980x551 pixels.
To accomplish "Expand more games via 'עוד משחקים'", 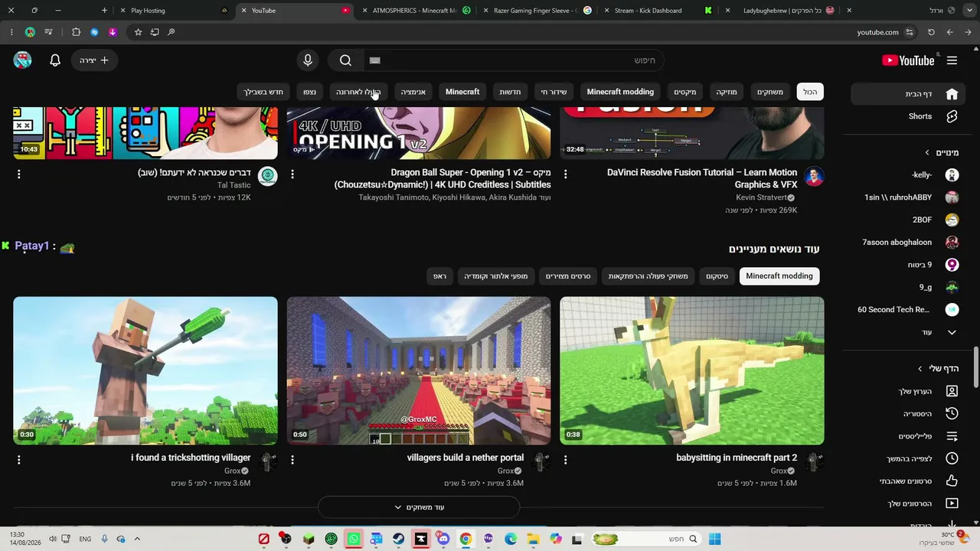I will tap(419, 507).
